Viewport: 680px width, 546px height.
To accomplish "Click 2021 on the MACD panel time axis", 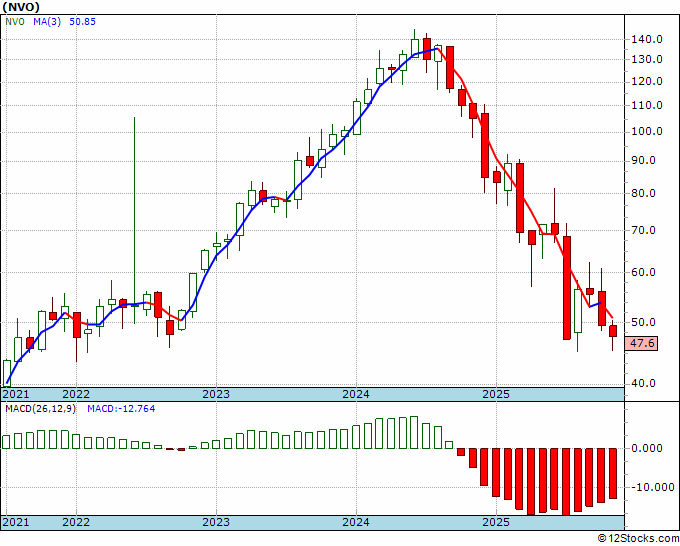I will pyautogui.click(x=16, y=522).
